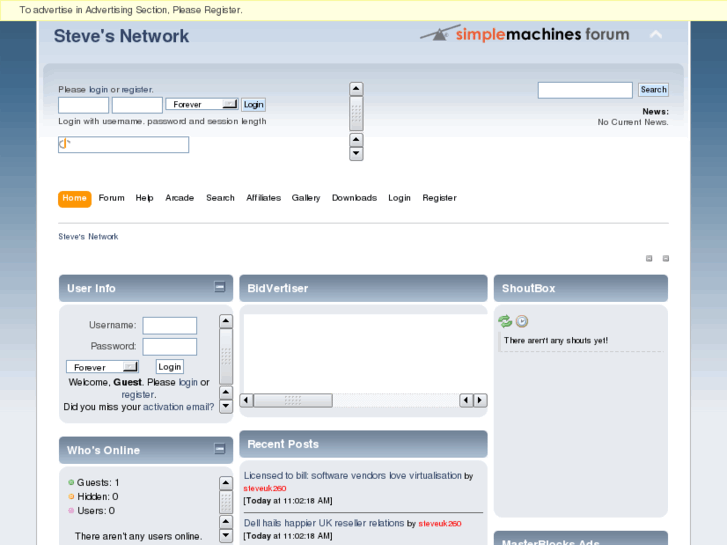Click the header login scrollbar down arrow

[x=356, y=154]
